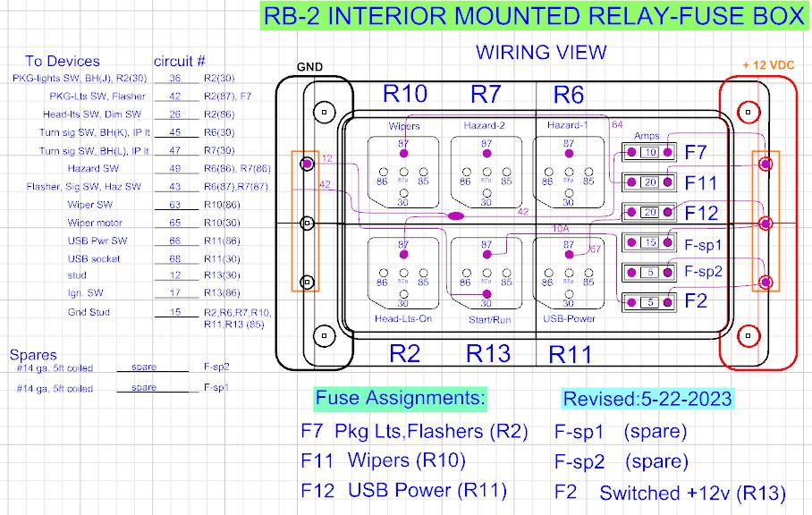Click the F12 fuse label

[x=701, y=214]
